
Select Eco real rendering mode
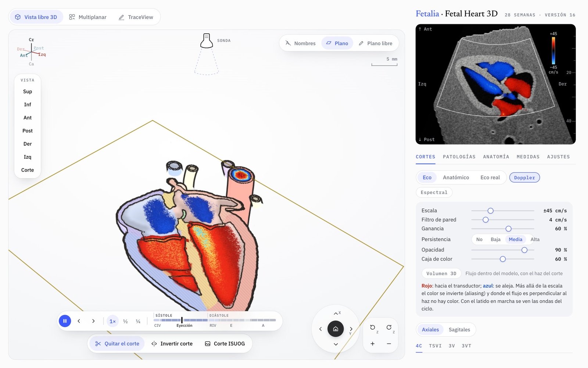click(490, 177)
